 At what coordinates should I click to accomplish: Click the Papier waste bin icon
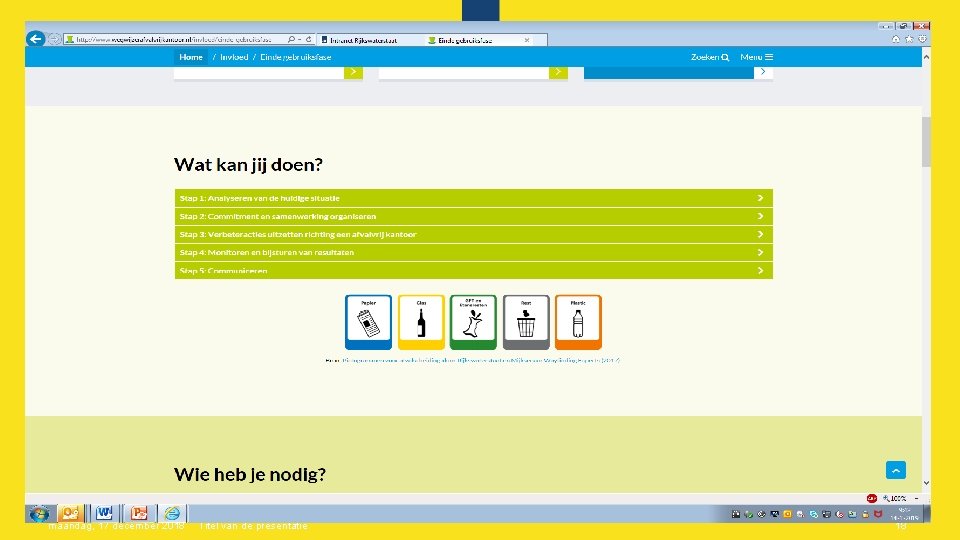pyautogui.click(x=368, y=322)
